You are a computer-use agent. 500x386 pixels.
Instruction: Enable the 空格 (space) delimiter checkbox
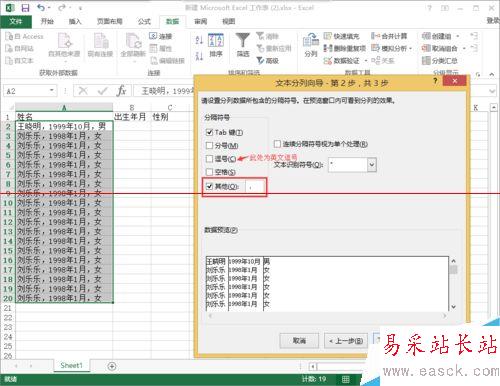coord(209,172)
